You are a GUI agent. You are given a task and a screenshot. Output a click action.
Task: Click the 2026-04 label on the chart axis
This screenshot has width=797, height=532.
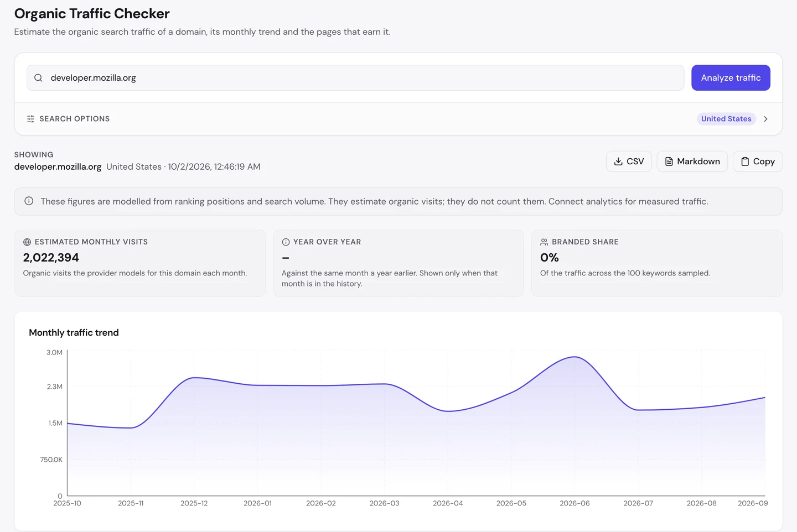[448, 503]
